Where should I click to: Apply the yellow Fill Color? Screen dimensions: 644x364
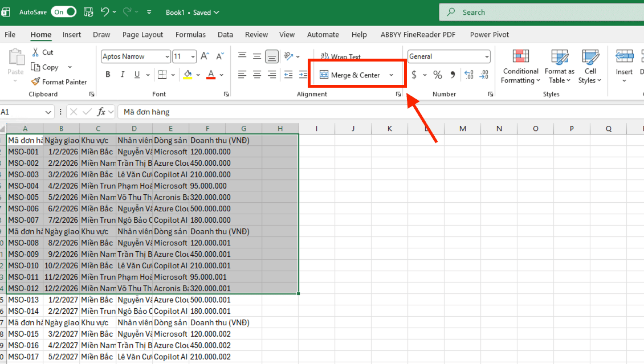coord(188,75)
